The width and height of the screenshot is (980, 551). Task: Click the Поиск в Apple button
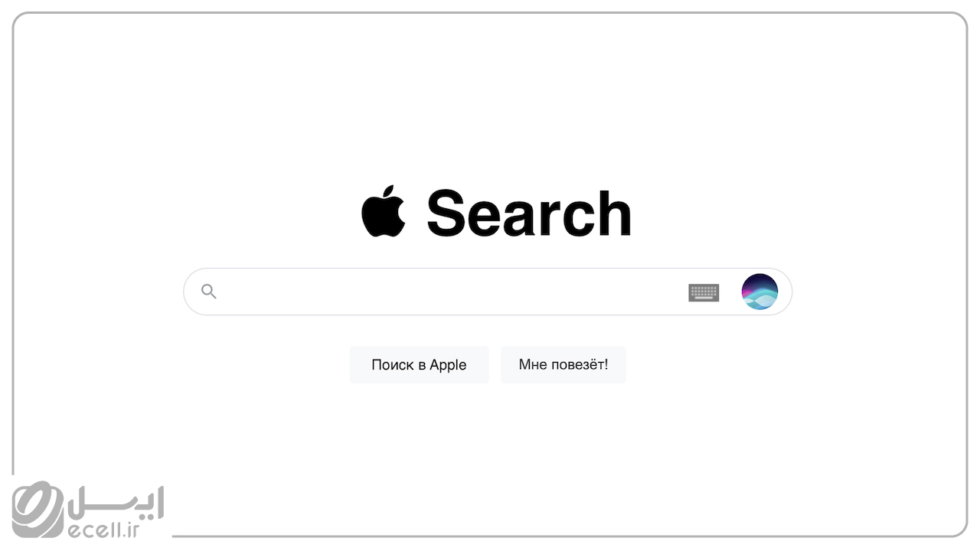pos(419,365)
